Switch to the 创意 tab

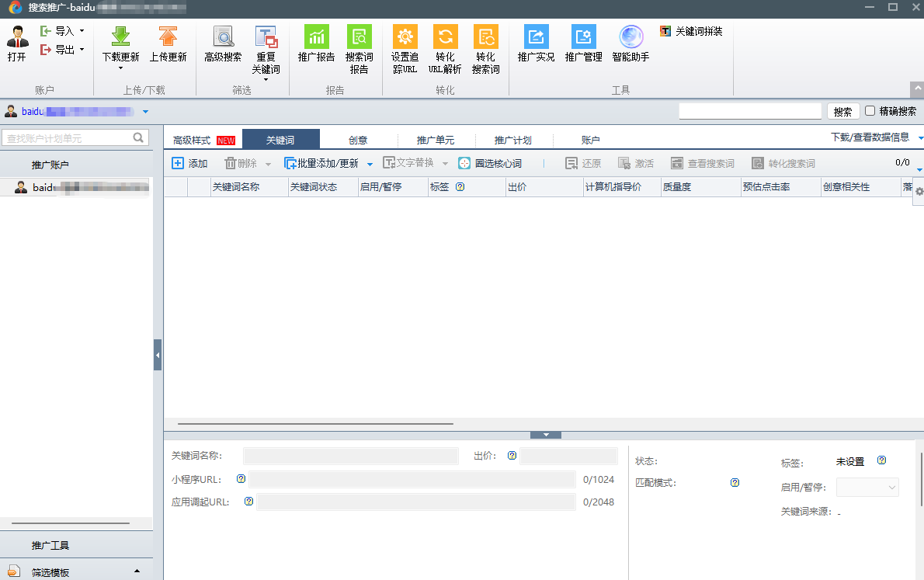pyautogui.click(x=358, y=139)
